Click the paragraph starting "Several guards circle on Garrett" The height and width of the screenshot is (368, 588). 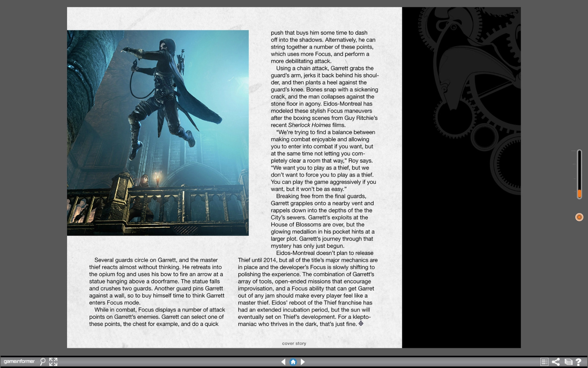coord(157,281)
